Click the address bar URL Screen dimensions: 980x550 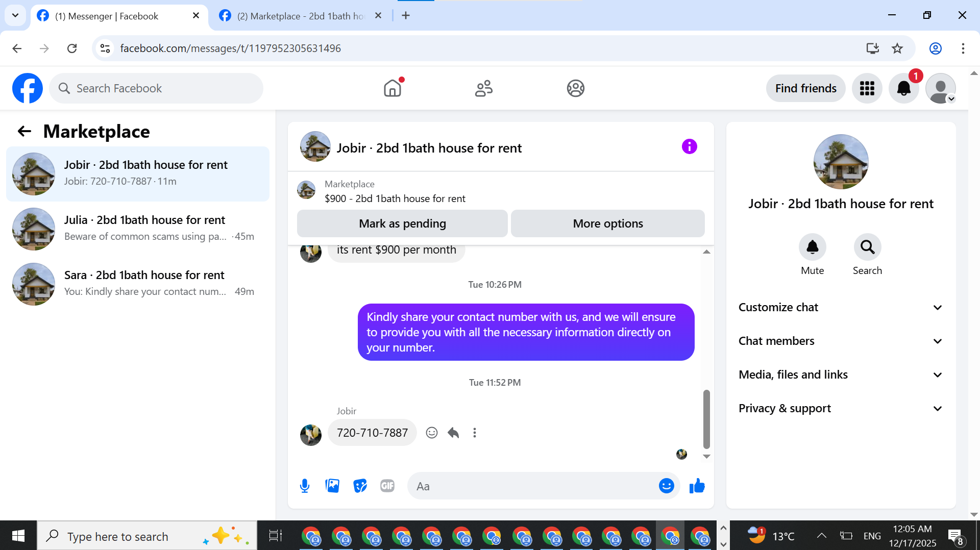231,48
